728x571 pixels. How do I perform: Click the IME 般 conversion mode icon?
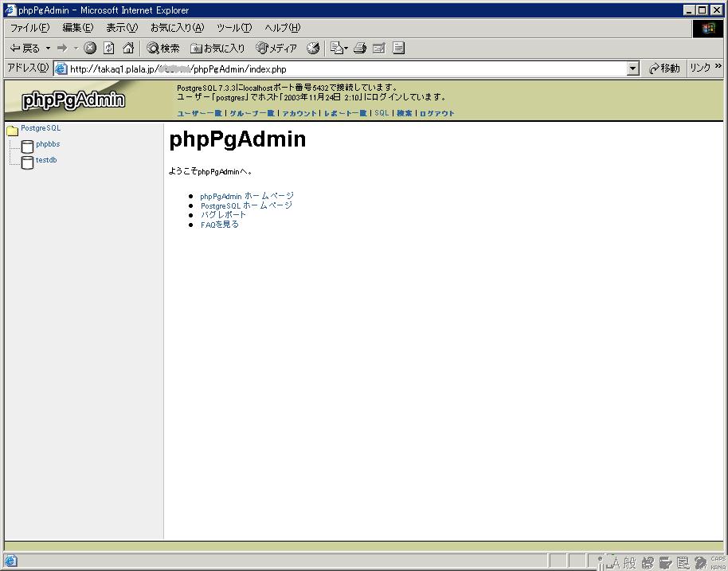point(629,563)
